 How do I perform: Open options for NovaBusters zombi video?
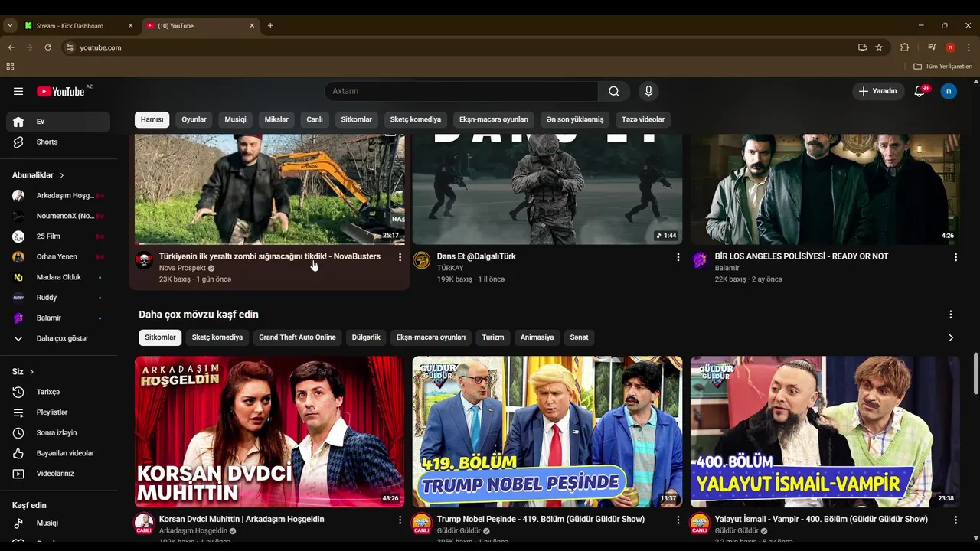(x=400, y=257)
